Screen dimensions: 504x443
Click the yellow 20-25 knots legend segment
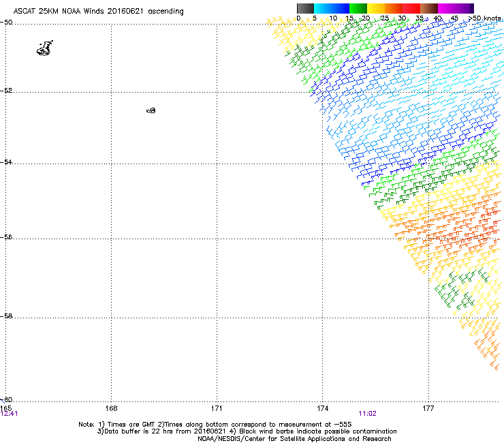pyautogui.click(x=376, y=8)
